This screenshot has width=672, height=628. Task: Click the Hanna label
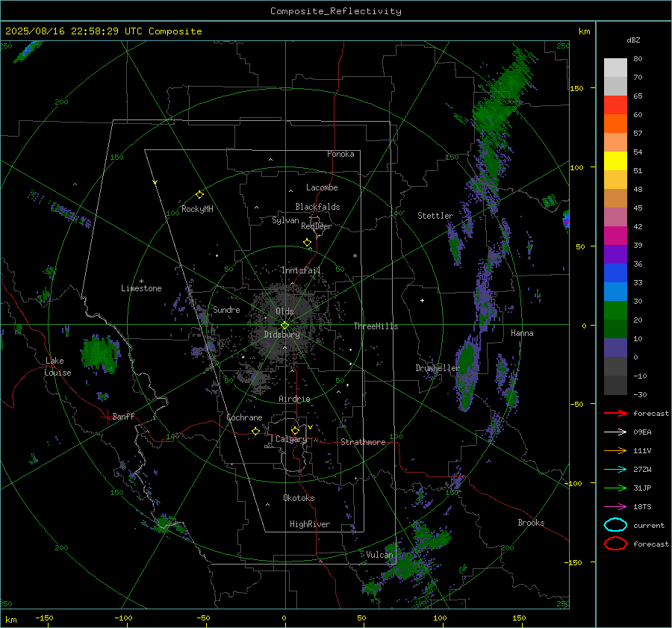click(x=522, y=333)
